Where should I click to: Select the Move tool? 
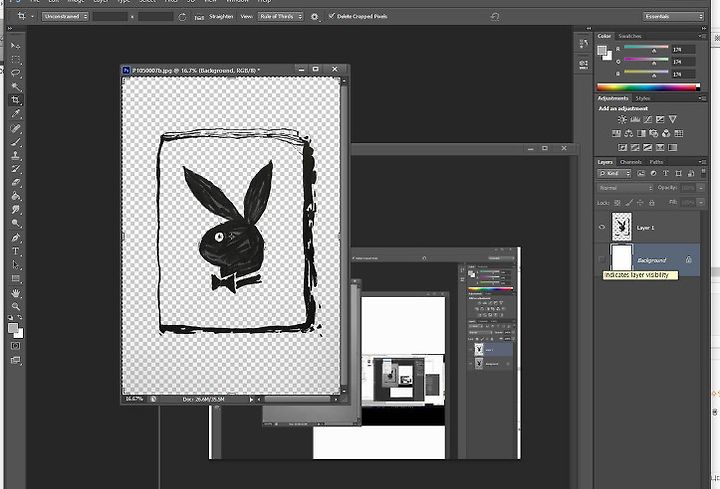coord(16,46)
